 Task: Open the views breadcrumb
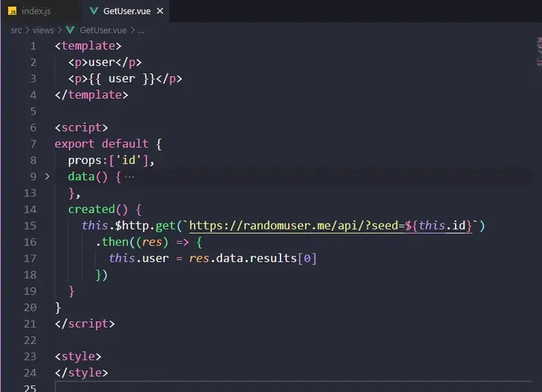point(43,31)
